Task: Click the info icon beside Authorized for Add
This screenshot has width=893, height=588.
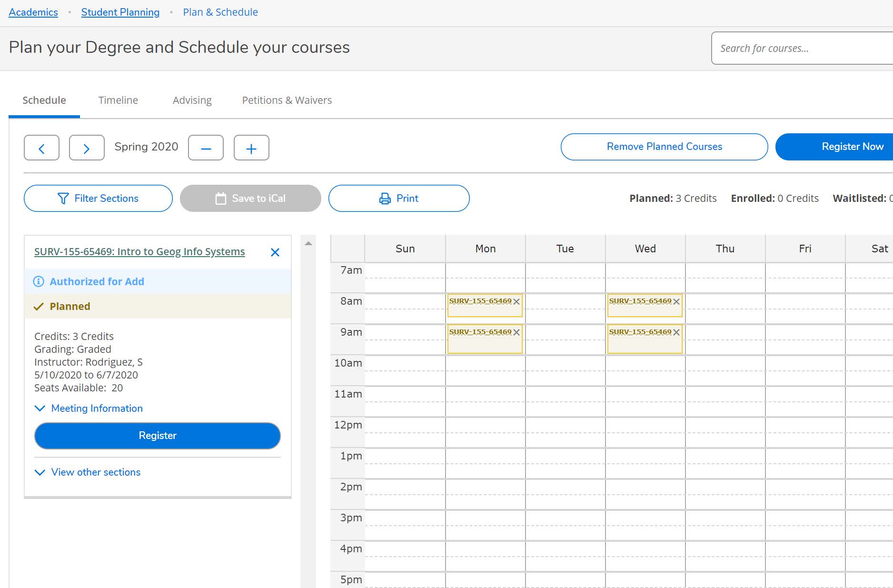Action: (x=39, y=281)
